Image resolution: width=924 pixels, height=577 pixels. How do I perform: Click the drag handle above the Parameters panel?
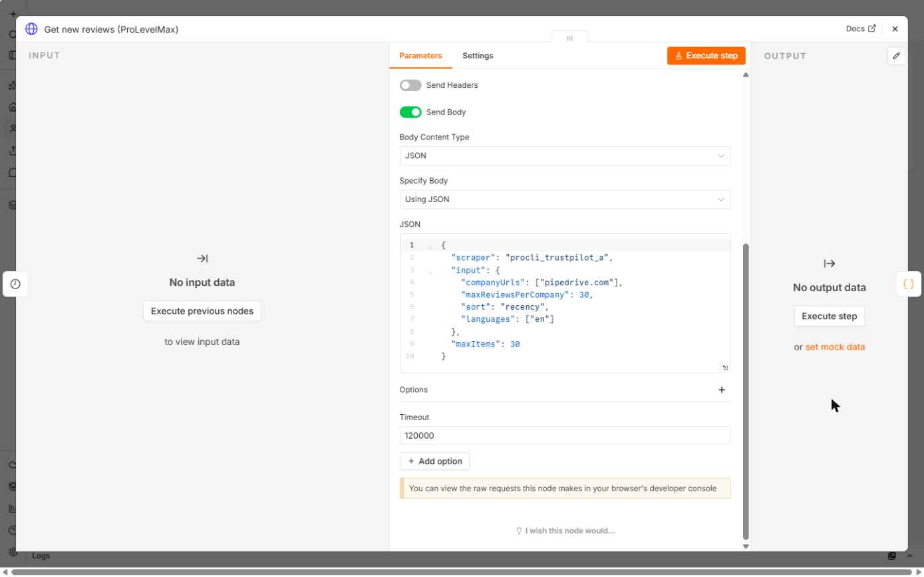tap(569, 38)
